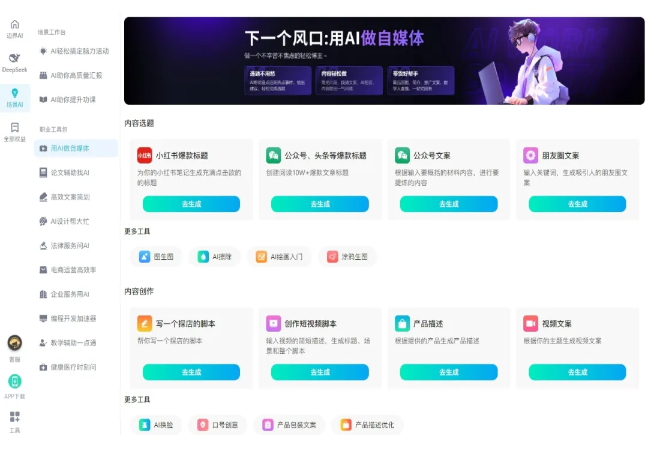Screen dimensions: 653x452
Task: Select 健康医疗时刻问 in the sidebar
Action: pos(76,367)
